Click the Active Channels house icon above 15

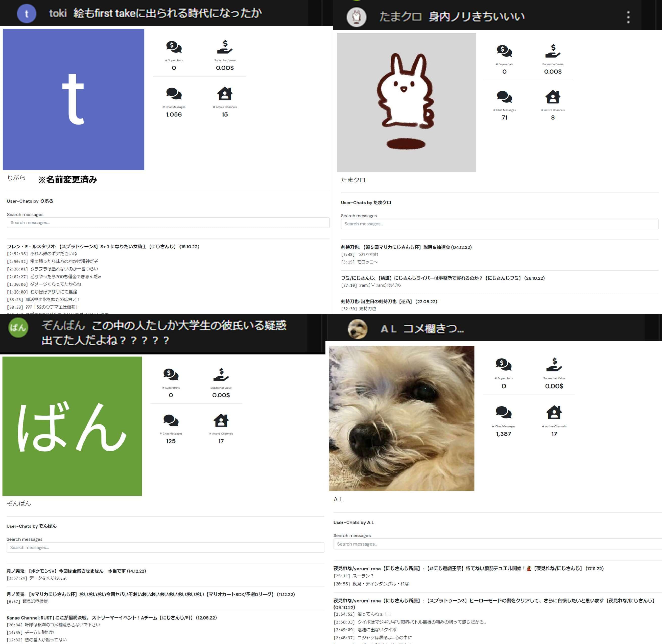point(225,94)
